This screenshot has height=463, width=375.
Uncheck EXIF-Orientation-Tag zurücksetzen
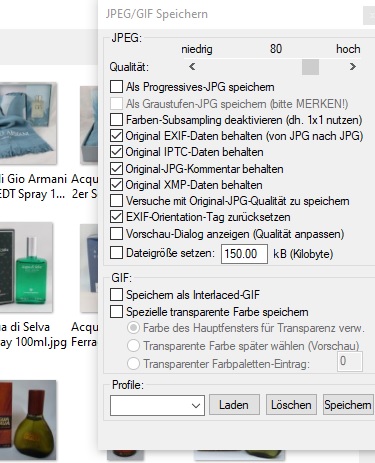coord(116,217)
